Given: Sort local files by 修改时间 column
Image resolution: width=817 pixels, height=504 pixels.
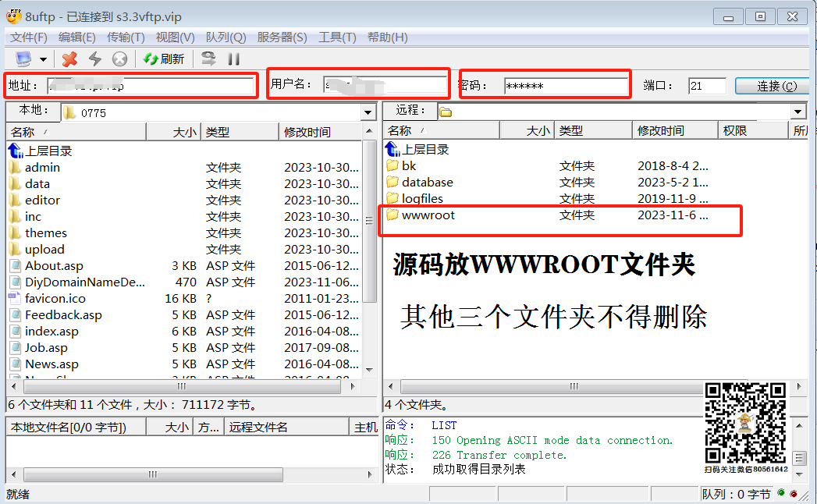Looking at the screenshot, I should pos(307,133).
